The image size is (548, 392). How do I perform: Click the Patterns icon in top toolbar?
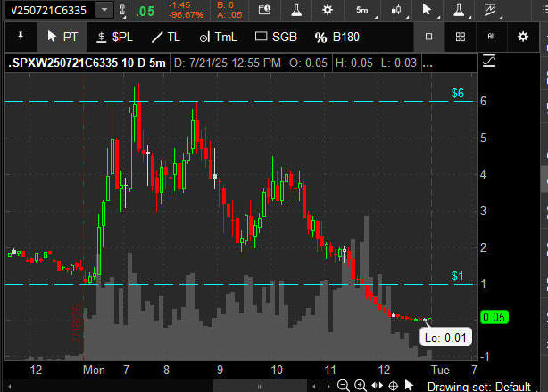tap(490, 10)
